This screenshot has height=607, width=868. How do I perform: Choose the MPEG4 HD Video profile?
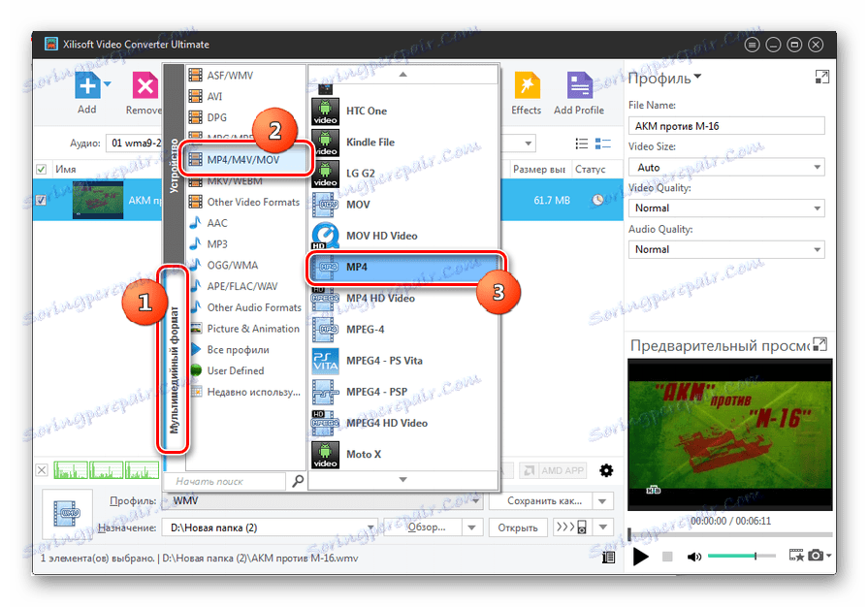pos(403,424)
